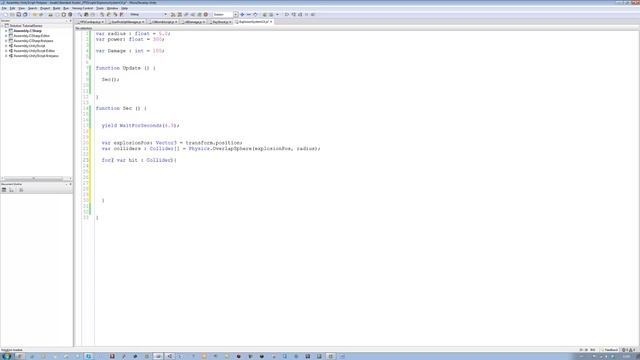
Task: Click the Save toolbar icon
Action: [19, 14]
